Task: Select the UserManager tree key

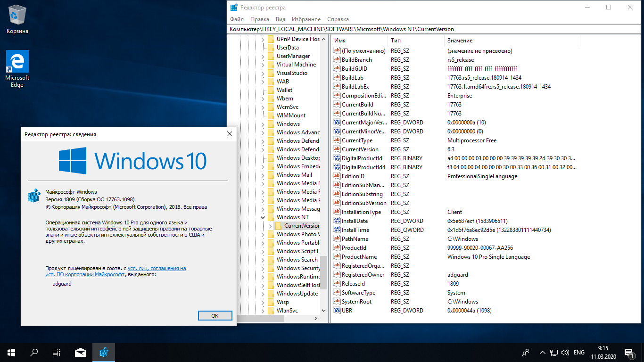Action: pyautogui.click(x=293, y=56)
